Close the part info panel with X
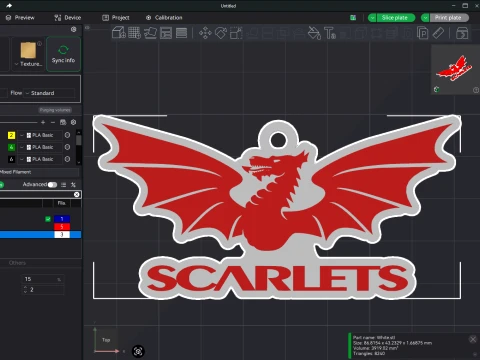This screenshot has width=480, height=360. coord(473,339)
